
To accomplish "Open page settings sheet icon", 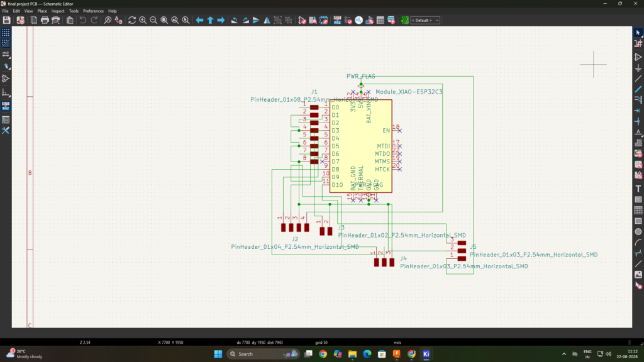I will [34, 20].
